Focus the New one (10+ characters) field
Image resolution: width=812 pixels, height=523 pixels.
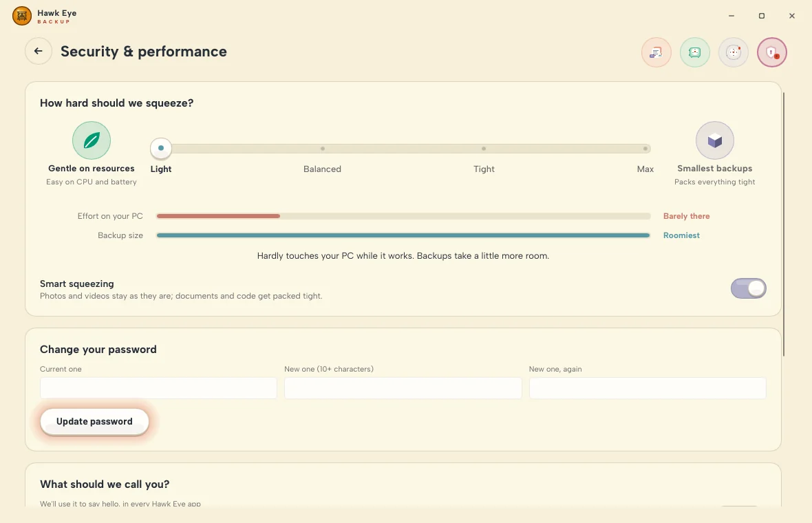[x=403, y=388]
